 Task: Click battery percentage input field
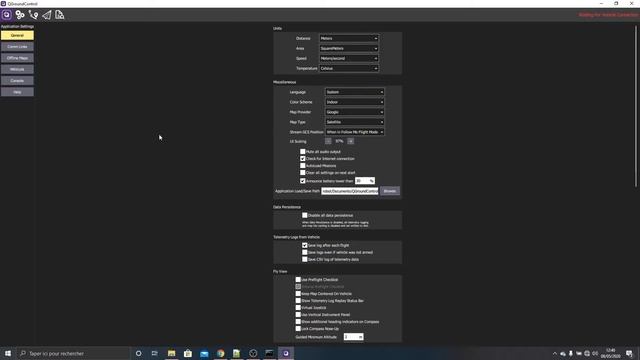364,181
